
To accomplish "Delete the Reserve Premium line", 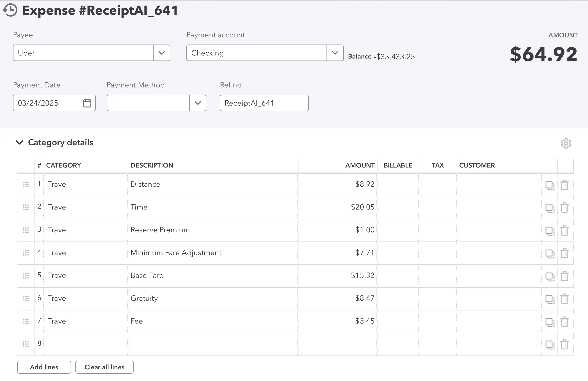I will [x=565, y=231].
